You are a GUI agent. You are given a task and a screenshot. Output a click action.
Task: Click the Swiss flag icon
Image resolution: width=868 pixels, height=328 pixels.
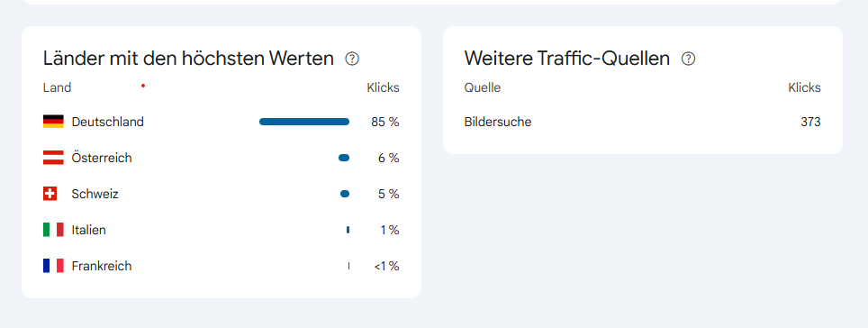click(x=50, y=194)
